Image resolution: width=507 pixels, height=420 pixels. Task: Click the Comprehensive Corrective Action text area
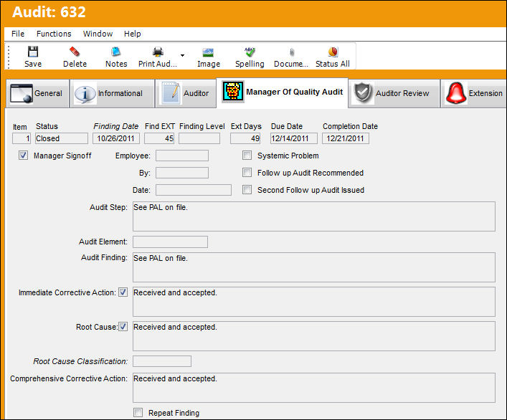point(314,388)
